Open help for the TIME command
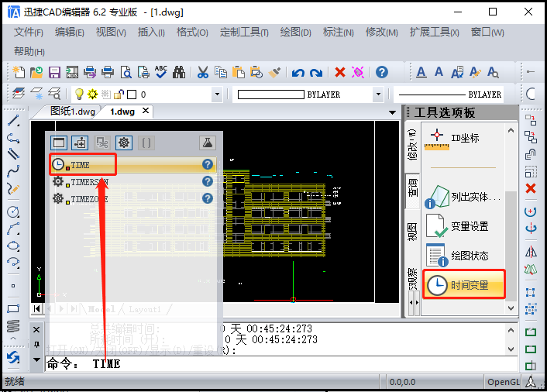The height and width of the screenshot is (392, 547). pyautogui.click(x=207, y=164)
